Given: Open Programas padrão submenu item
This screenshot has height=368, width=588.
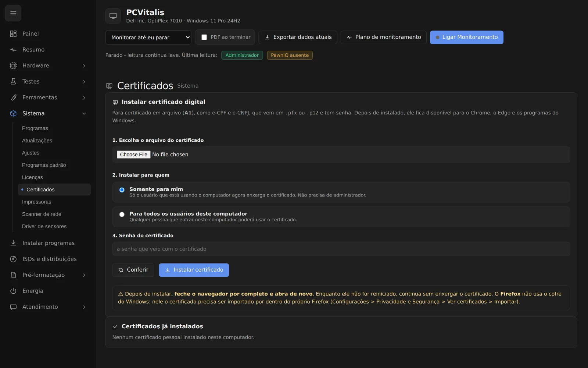Looking at the screenshot, I should pos(54,165).
